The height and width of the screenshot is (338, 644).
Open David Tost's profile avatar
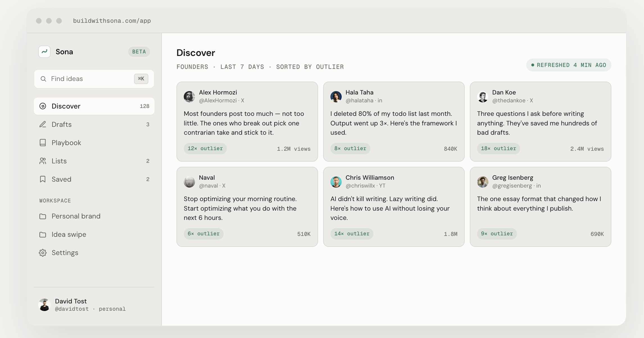pos(44,305)
